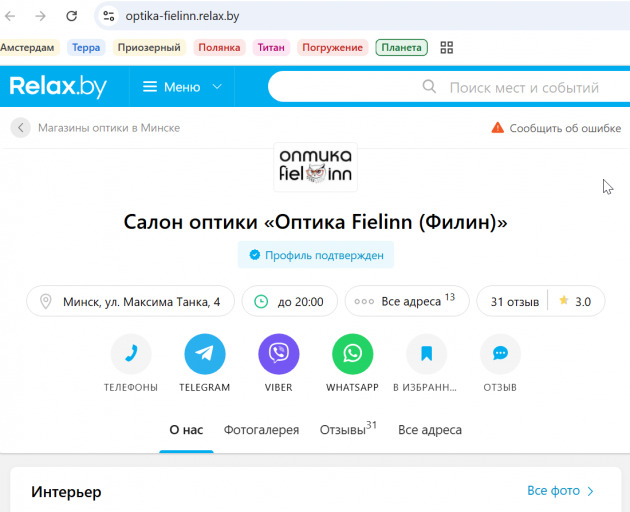Click the salon title heading
This screenshot has width=630, height=512.
tap(315, 221)
